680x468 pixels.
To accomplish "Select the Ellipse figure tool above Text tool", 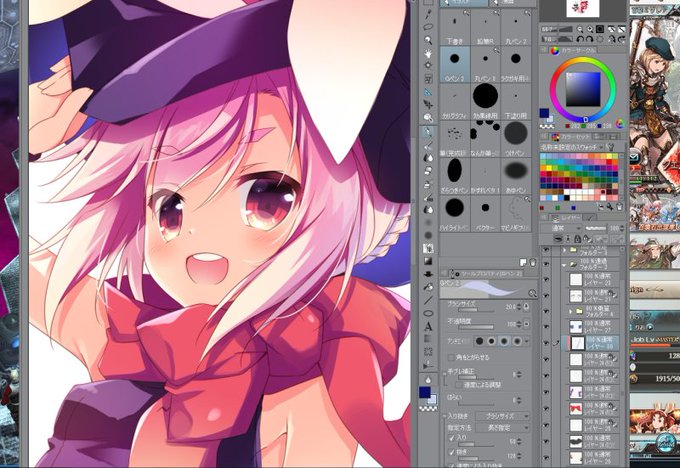I will tap(428, 313).
